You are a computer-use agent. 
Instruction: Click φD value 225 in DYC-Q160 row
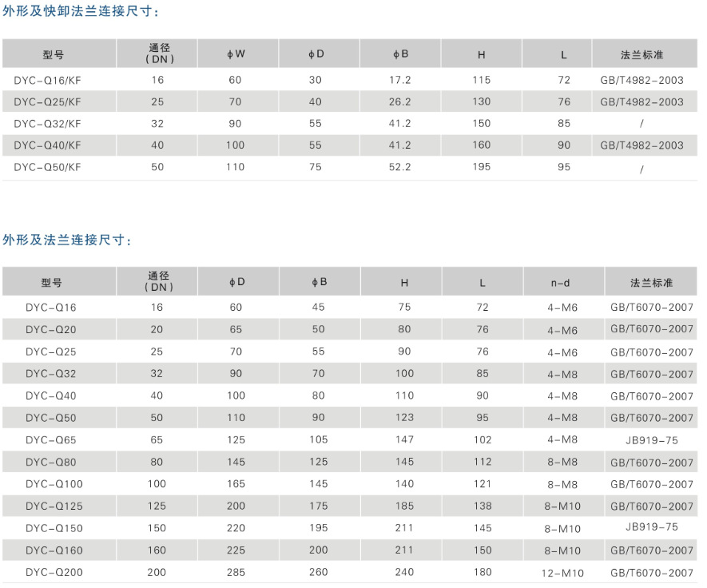(236, 550)
